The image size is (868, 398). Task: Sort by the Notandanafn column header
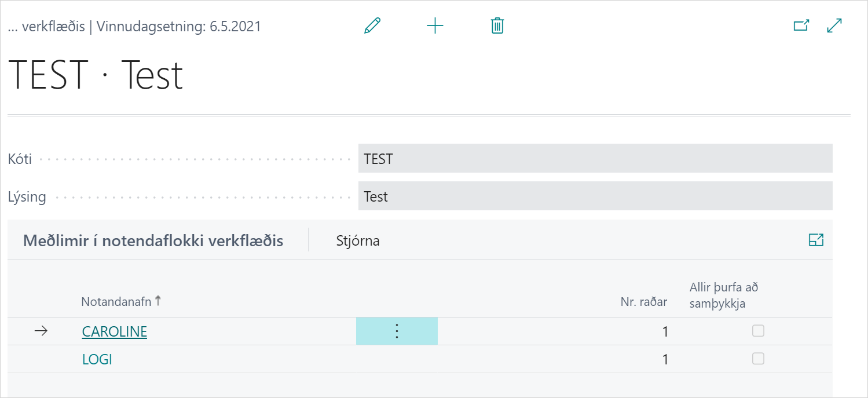tap(117, 302)
